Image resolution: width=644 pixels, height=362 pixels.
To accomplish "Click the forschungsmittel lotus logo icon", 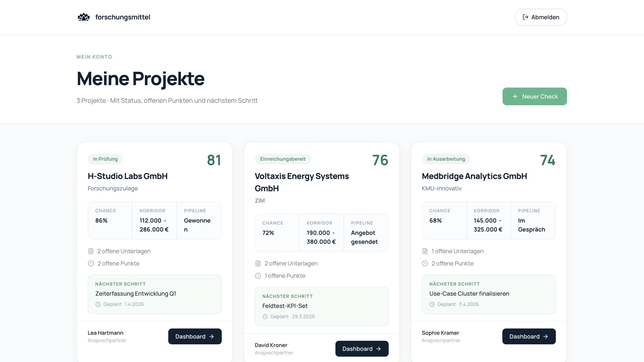I will pos(83,17).
